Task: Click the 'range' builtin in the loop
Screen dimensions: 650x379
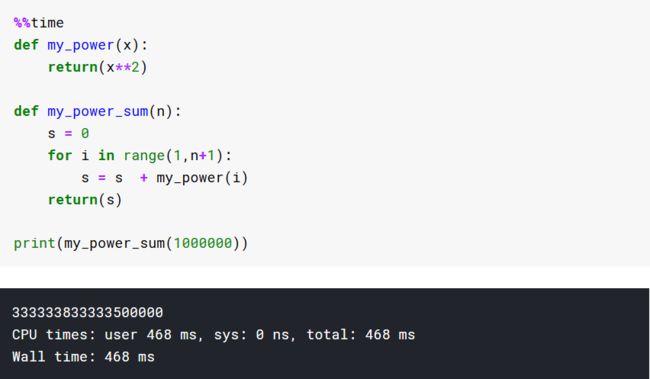Action: tap(144, 156)
